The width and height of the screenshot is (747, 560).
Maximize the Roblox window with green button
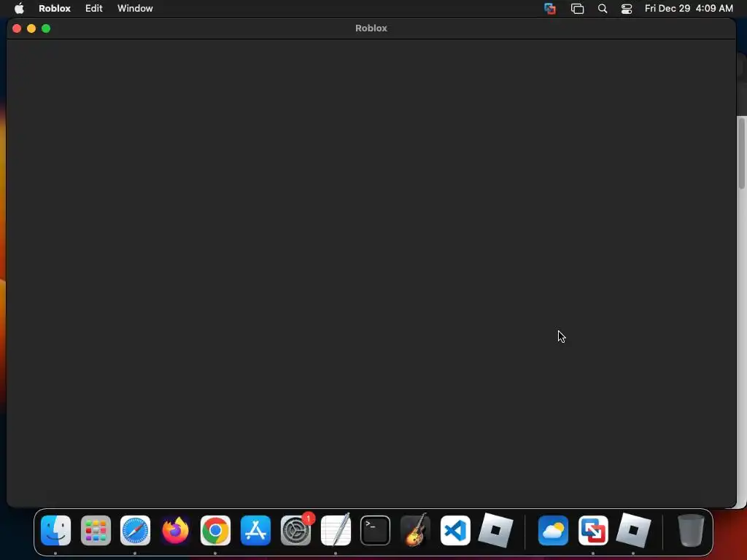pyautogui.click(x=46, y=28)
